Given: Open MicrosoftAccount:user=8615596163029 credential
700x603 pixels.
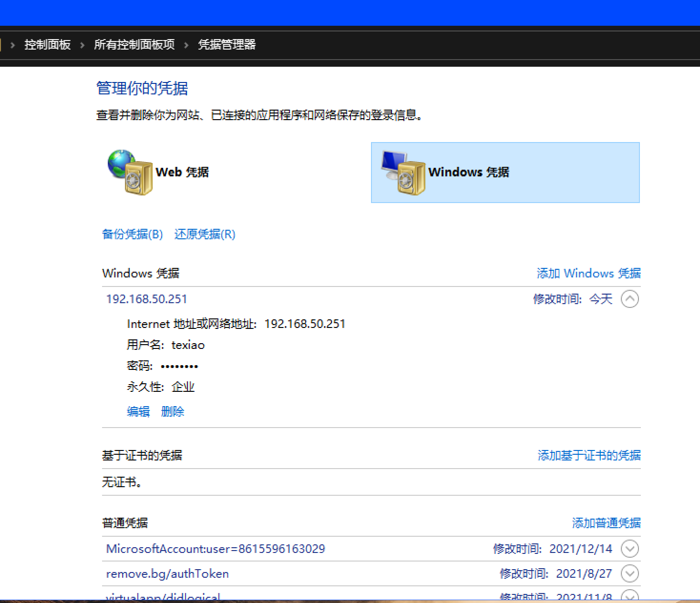Looking at the screenshot, I should [216, 549].
